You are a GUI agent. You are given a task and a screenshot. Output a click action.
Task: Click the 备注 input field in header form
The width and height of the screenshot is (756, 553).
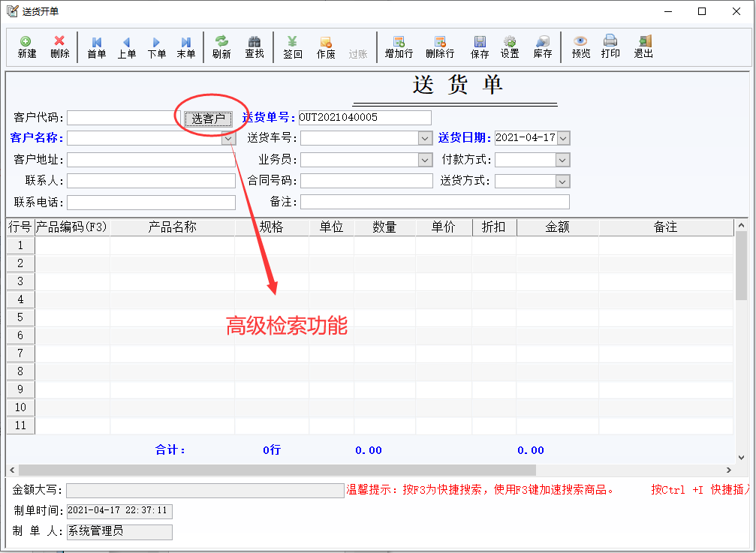[435, 202]
